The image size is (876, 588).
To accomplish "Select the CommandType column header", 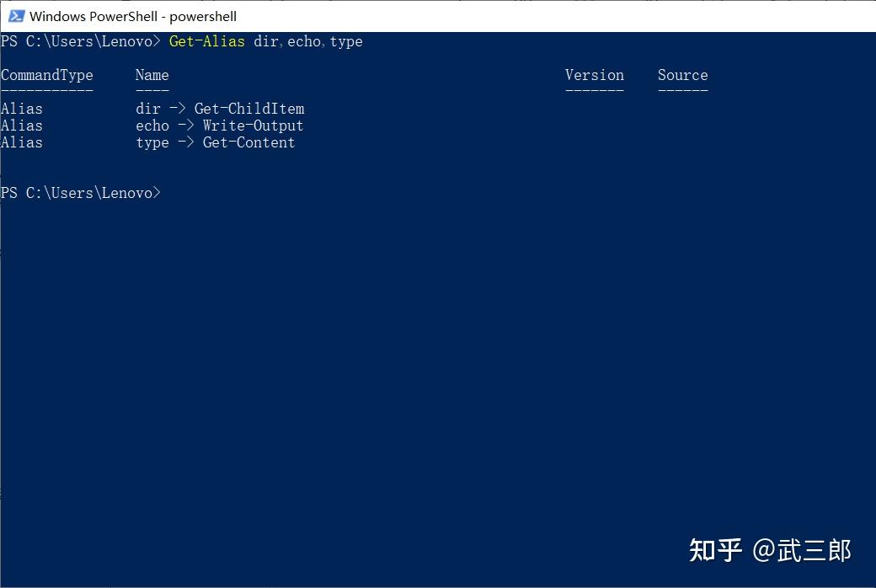I will click(x=46, y=75).
